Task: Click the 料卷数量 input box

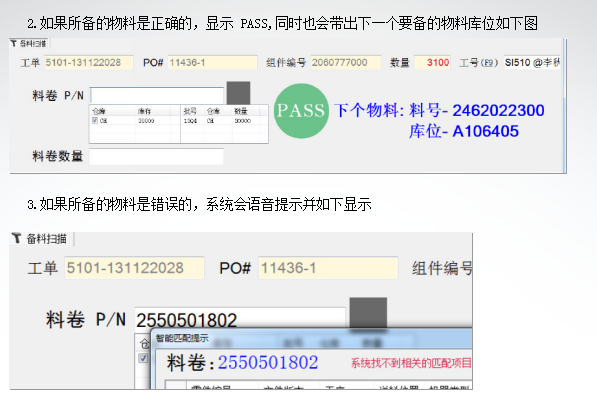Action: 156,157
